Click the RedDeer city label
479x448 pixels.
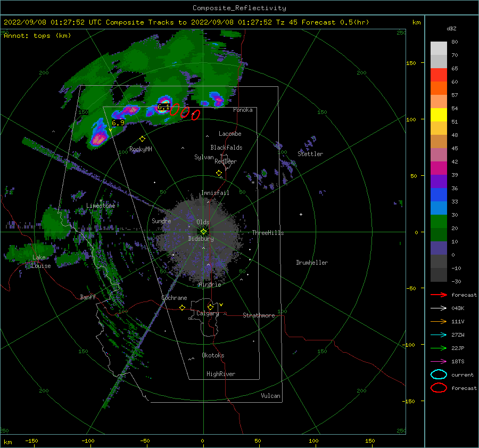click(x=226, y=161)
